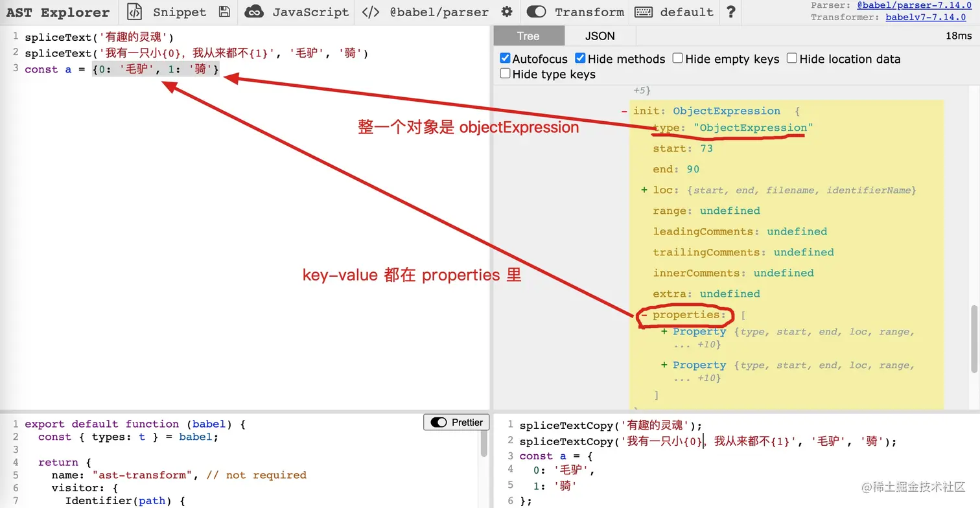Viewport: 980px width, 508px height.
Task: Click source line spliceText('有趣的灵魂')
Action: tap(99, 38)
